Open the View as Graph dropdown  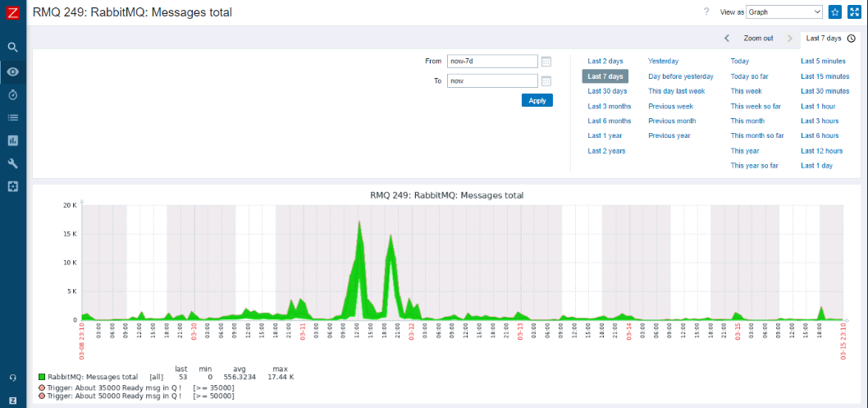(783, 12)
